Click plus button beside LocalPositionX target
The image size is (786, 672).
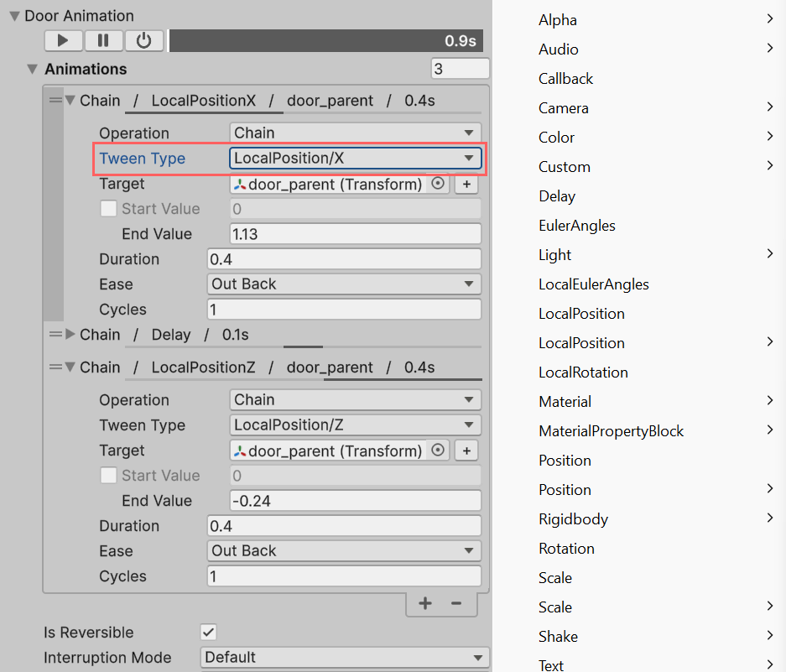[x=466, y=184]
